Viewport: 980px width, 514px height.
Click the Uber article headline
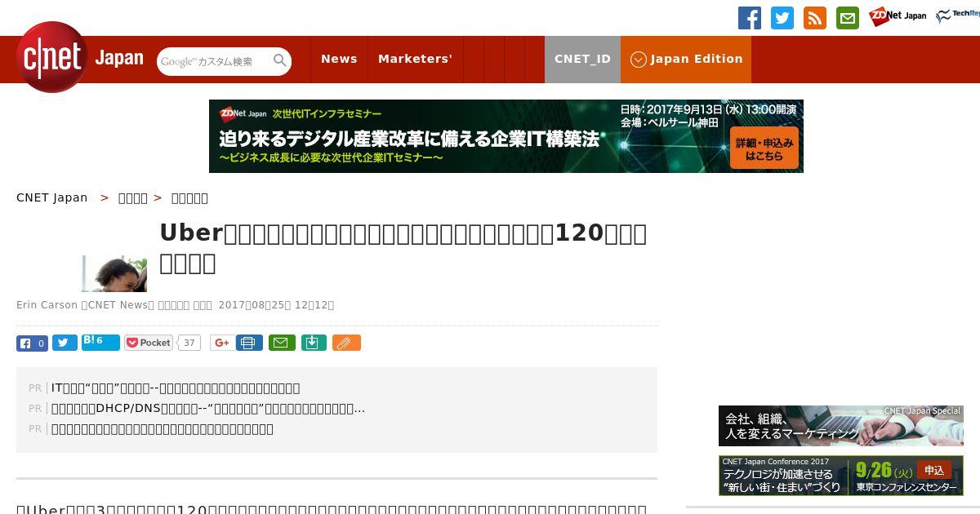point(403,248)
